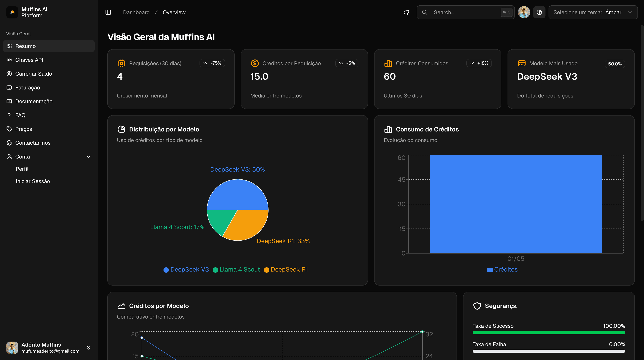Viewport: 644px width, 360px height.
Task: Click the CPU icon in Requisições card
Action: pos(122,63)
